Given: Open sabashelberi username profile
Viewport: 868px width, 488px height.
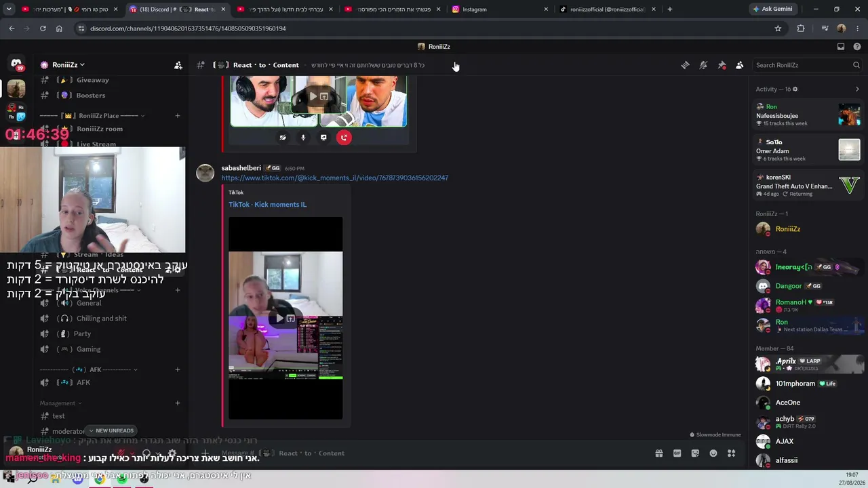Looking at the screenshot, I should tap(241, 168).
